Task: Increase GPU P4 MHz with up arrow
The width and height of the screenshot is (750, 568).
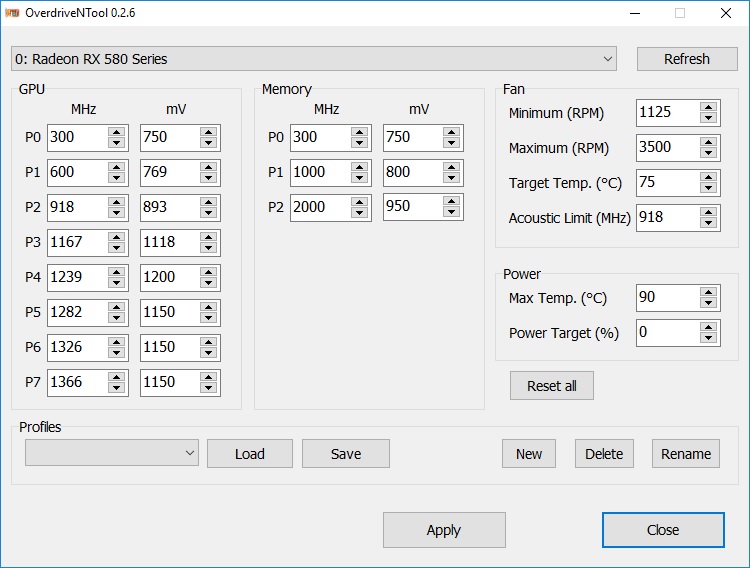Action: click(x=116, y=272)
